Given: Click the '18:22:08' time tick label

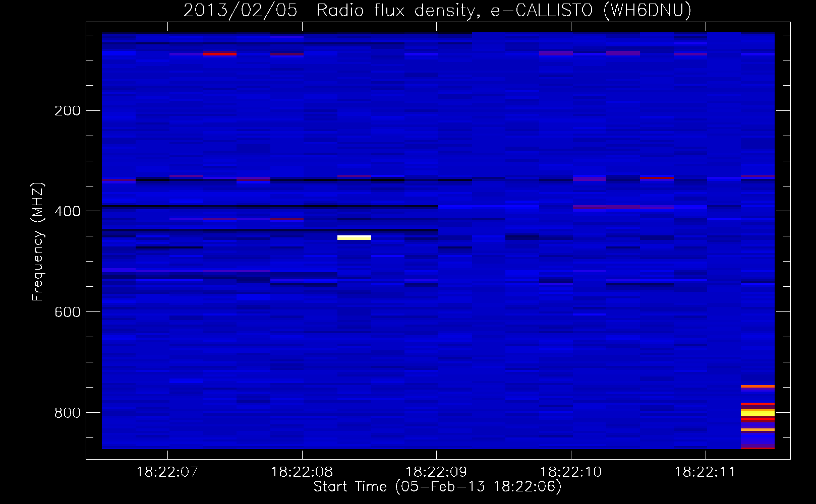Looking at the screenshot, I should click(x=302, y=472).
